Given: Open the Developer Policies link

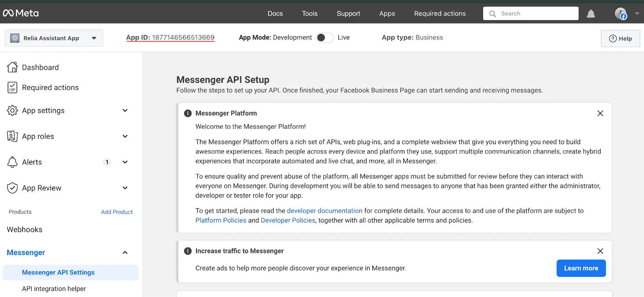Looking at the screenshot, I should point(288,220).
